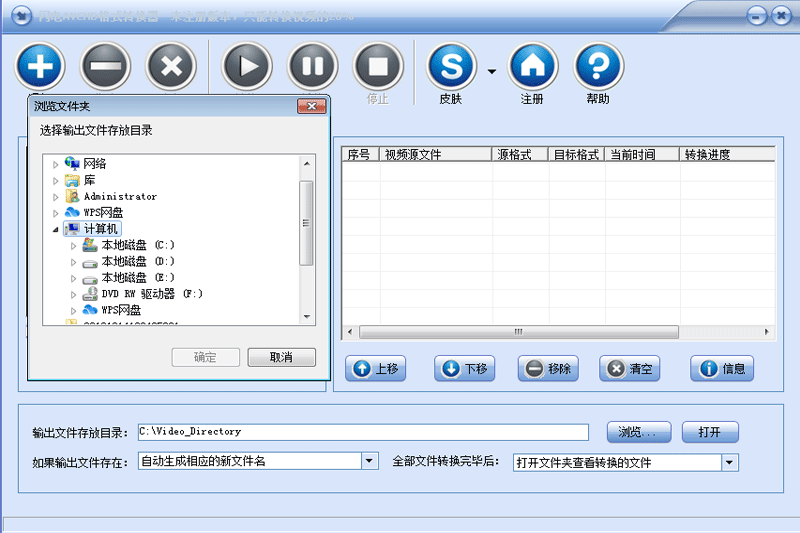The height and width of the screenshot is (533, 800).
Task: Select top-level WPS网盘 above 计算机
Action: coord(103,212)
